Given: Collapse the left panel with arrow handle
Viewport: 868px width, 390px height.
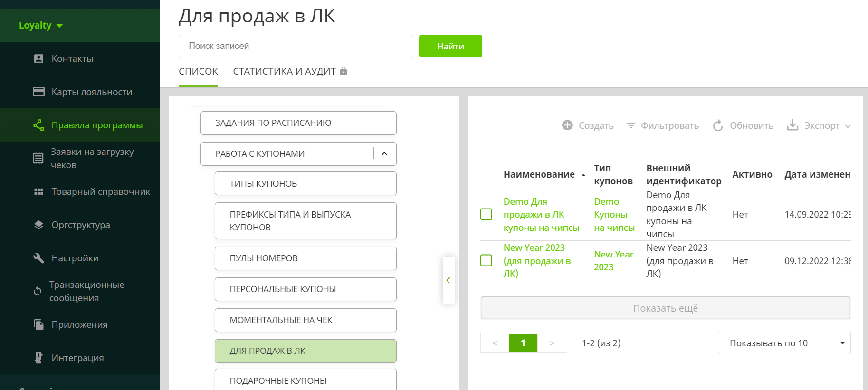Looking at the screenshot, I should pyautogui.click(x=448, y=280).
